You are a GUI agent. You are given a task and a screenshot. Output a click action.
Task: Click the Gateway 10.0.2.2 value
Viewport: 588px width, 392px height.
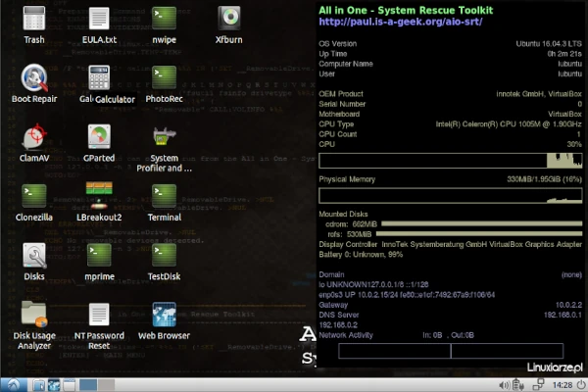568,305
